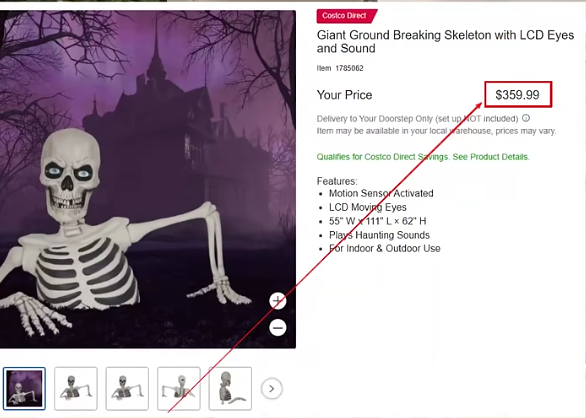Screen dimensions: 586x418
Task: Select the fifth side-view skeleton thumbnail
Action: tap(230, 389)
